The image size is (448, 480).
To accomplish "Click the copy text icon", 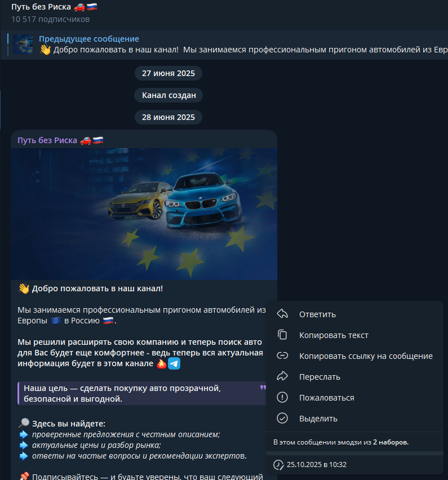I will [282, 335].
